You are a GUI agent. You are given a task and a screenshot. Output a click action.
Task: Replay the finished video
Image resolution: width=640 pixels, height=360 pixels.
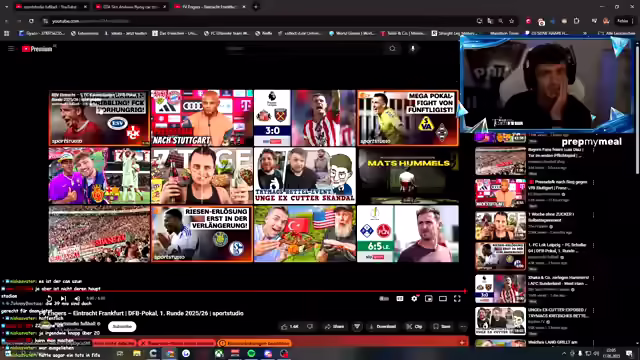[49, 299]
